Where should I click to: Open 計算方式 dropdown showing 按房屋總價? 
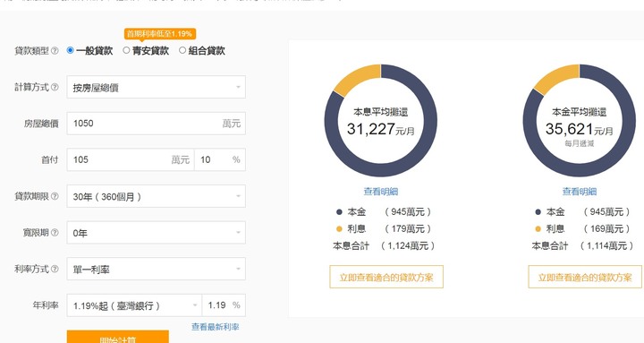point(156,87)
